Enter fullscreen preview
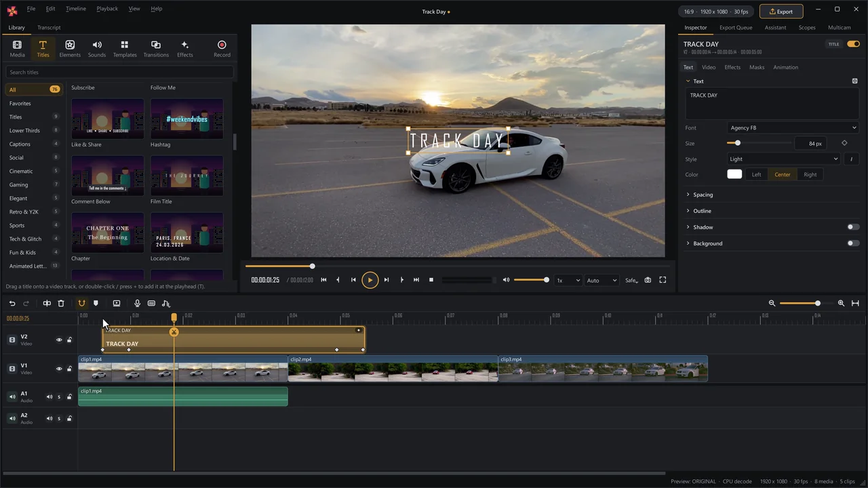868x488 pixels. (663, 280)
